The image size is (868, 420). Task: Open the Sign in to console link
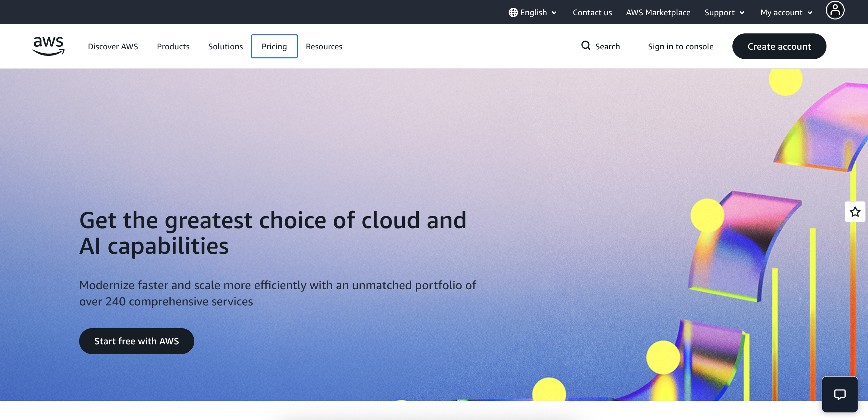tap(680, 46)
